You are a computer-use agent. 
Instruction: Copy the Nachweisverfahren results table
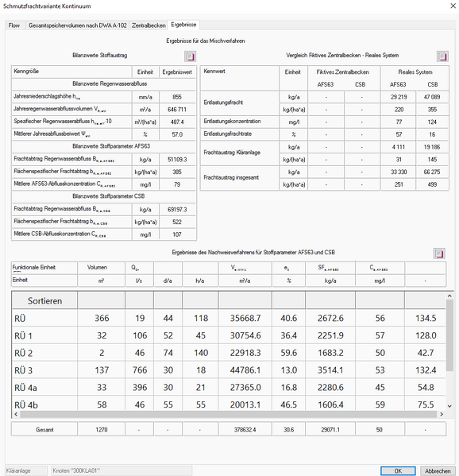(x=439, y=253)
